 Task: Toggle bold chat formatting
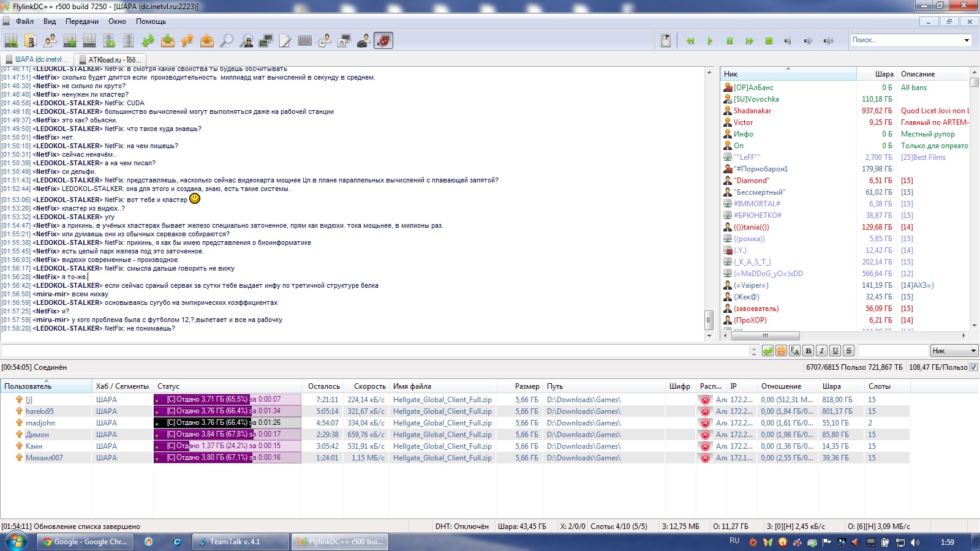click(808, 351)
